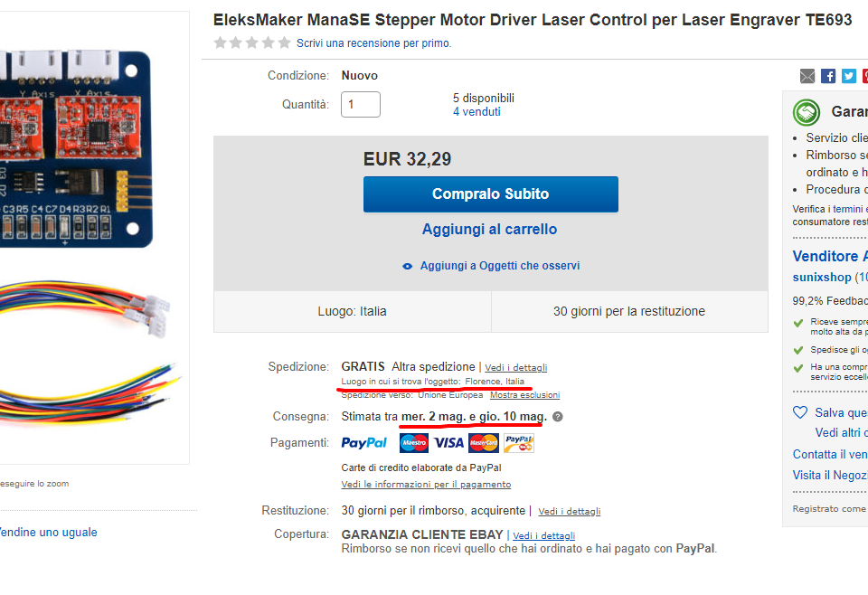The image size is (868, 595).
Task: Click the Garanzia handshake green icon
Action: (806, 112)
